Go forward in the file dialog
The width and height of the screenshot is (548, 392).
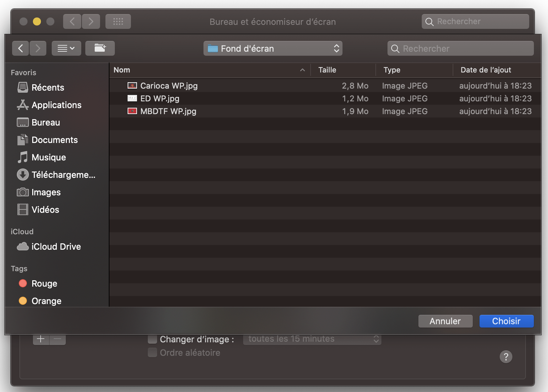(38, 48)
